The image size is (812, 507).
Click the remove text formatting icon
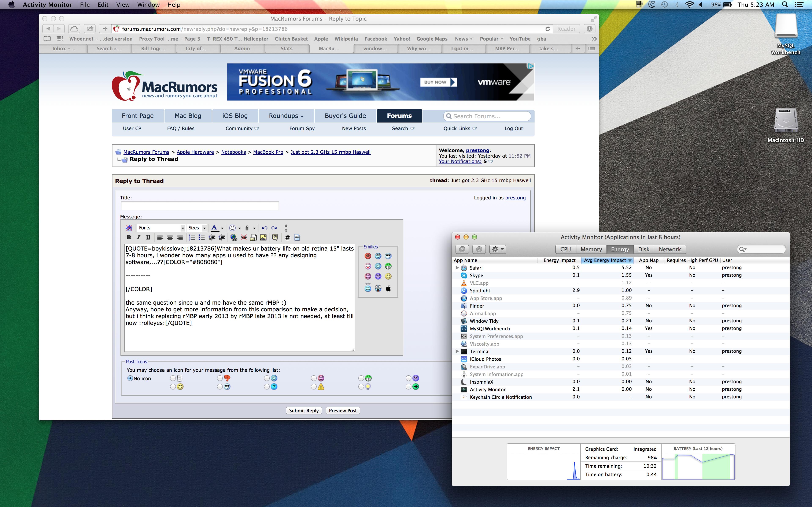coord(129,228)
